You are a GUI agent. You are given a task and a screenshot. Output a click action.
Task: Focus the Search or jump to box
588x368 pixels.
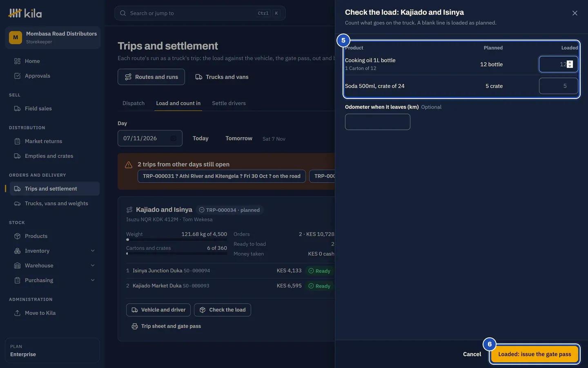[x=200, y=13]
